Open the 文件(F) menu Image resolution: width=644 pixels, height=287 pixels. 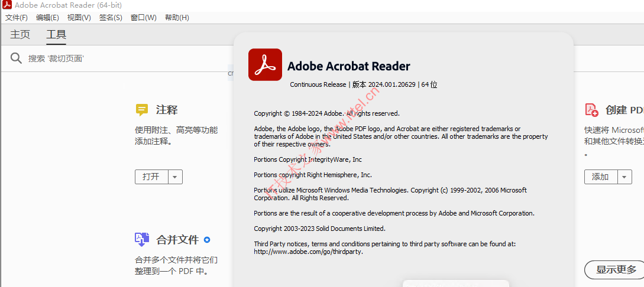coord(17,18)
